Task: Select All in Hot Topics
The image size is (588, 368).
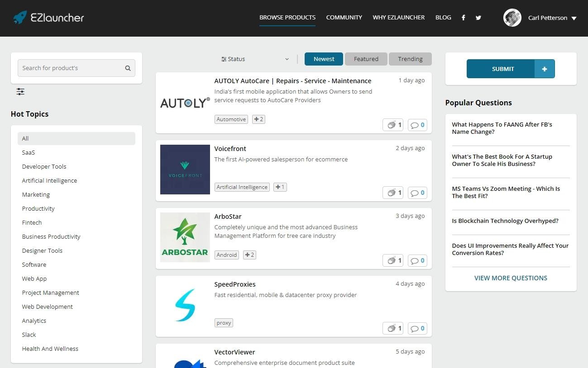Action: coord(76,138)
